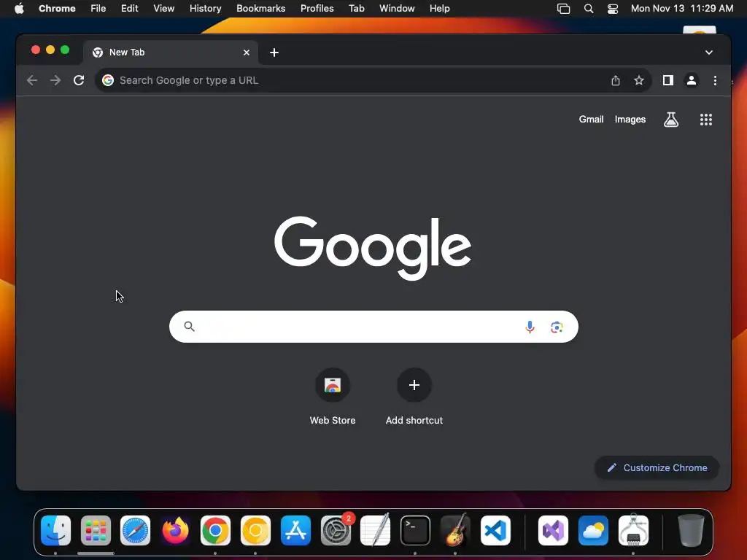Viewport: 747px width, 560px height.
Task: Click Google Chrome in the Dock
Action: [215, 531]
